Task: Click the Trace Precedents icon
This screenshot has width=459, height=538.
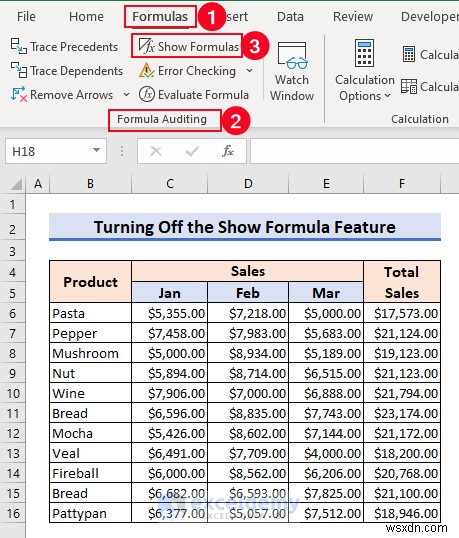Action: click(19, 46)
